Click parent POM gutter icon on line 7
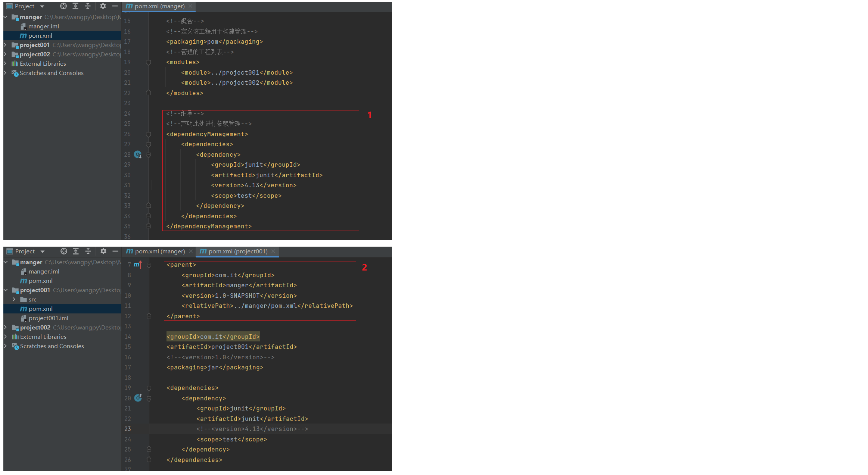 pos(138,265)
